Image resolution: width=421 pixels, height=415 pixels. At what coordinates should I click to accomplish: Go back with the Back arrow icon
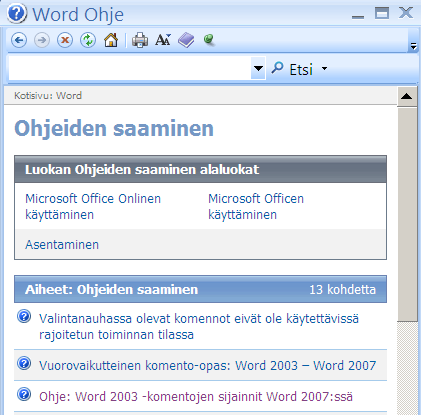tap(19, 41)
